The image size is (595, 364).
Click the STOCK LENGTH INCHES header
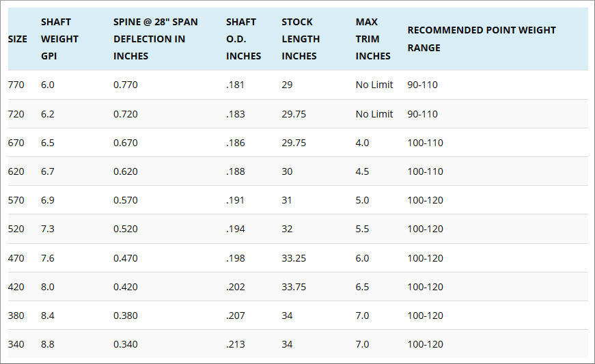click(301, 39)
